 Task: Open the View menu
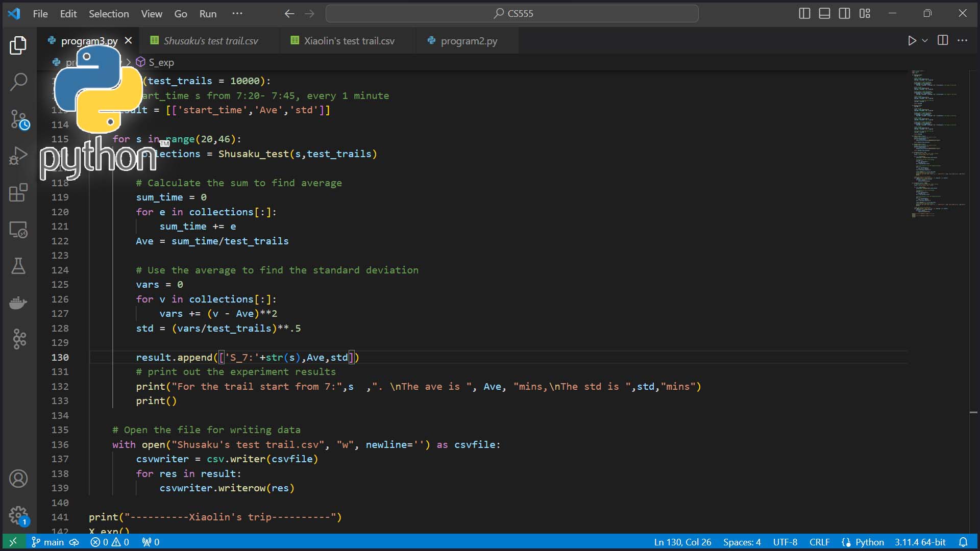coord(152,14)
